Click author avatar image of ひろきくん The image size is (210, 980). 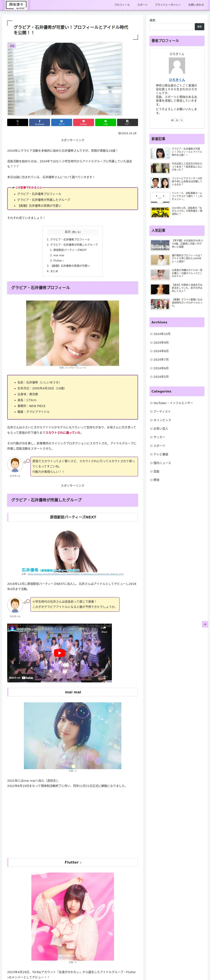[x=177, y=66]
